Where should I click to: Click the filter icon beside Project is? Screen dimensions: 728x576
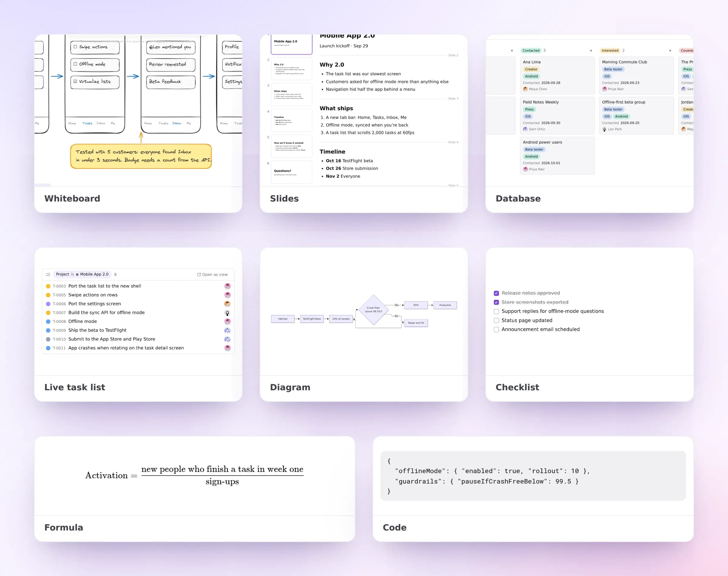click(48, 275)
